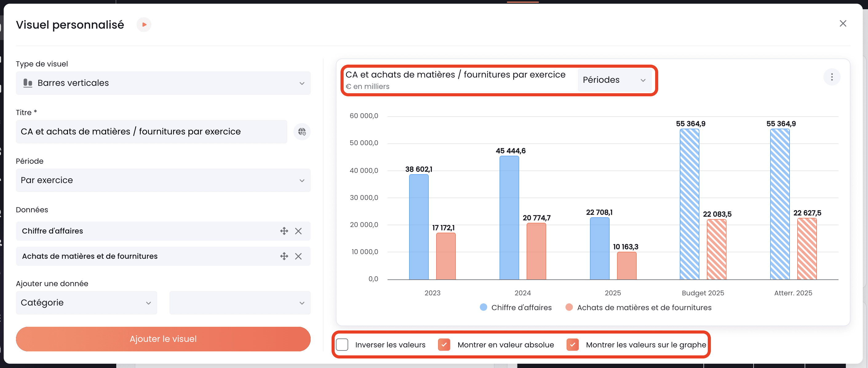Open the empty data dropdown beside Catégorie
The width and height of the screenshot is (868, 368).
click(x=240, y=303)
